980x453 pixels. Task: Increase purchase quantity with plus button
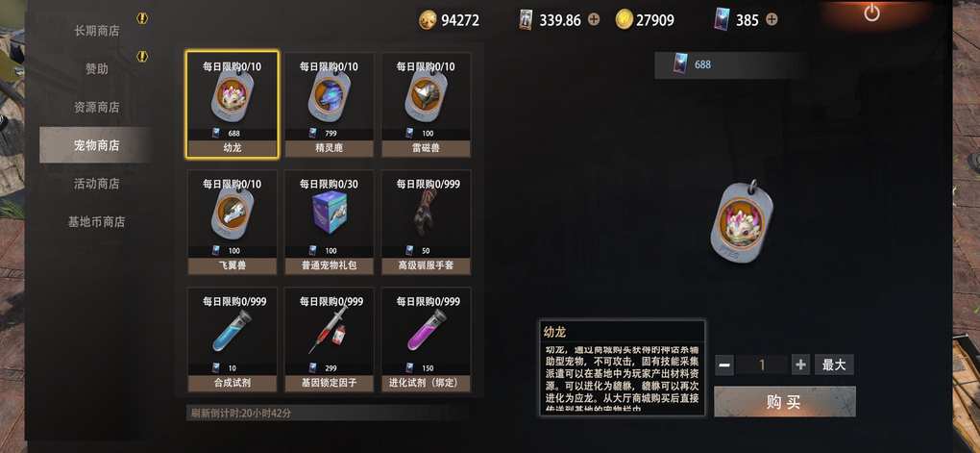pyautogui.click(x=800, y=365)
